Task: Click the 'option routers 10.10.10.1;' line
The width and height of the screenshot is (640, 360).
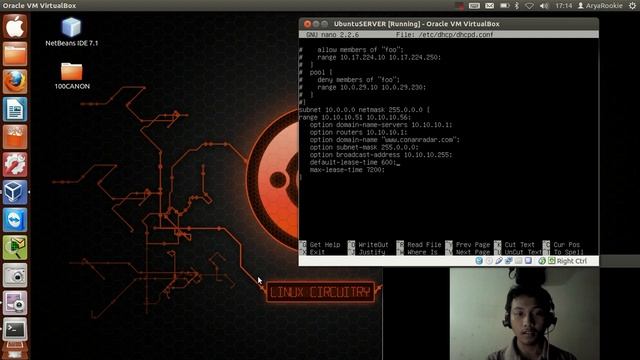Action: 358,132
